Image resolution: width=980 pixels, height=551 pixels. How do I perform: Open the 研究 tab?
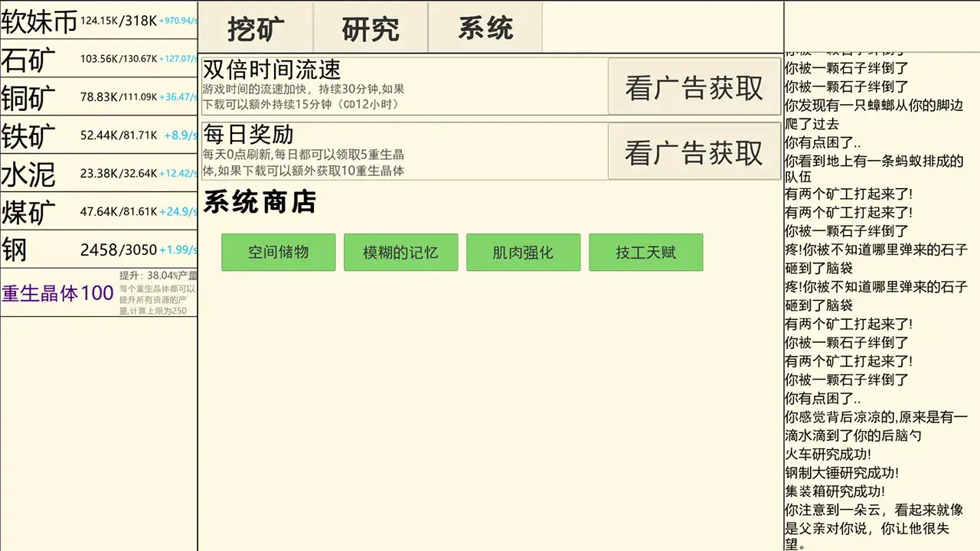click(x=371, y=28)
